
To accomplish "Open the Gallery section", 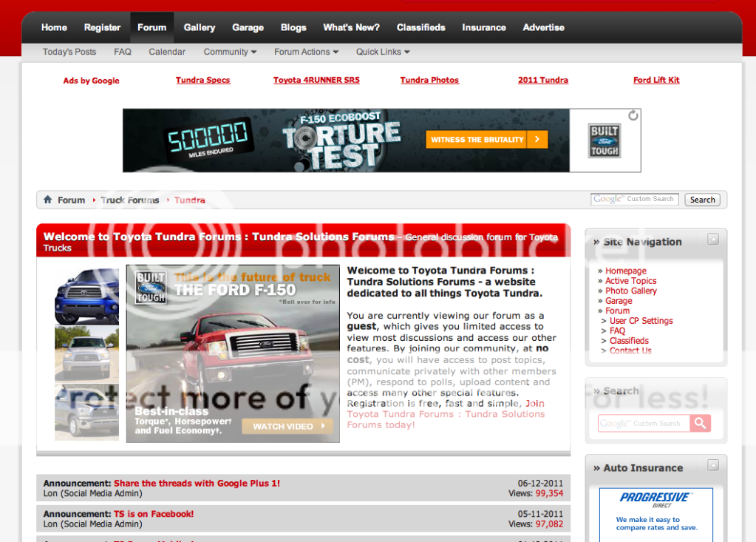I will pyautogui.click(x=199, y=27).
